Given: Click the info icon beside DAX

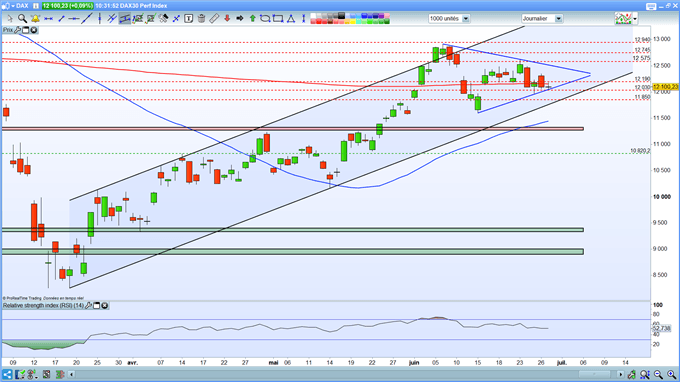Looking at the screenshot, I should (x=36, y=6).
